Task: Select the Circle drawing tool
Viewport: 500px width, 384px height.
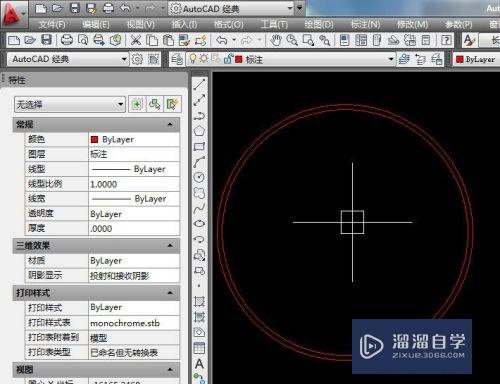Action: 199,177
